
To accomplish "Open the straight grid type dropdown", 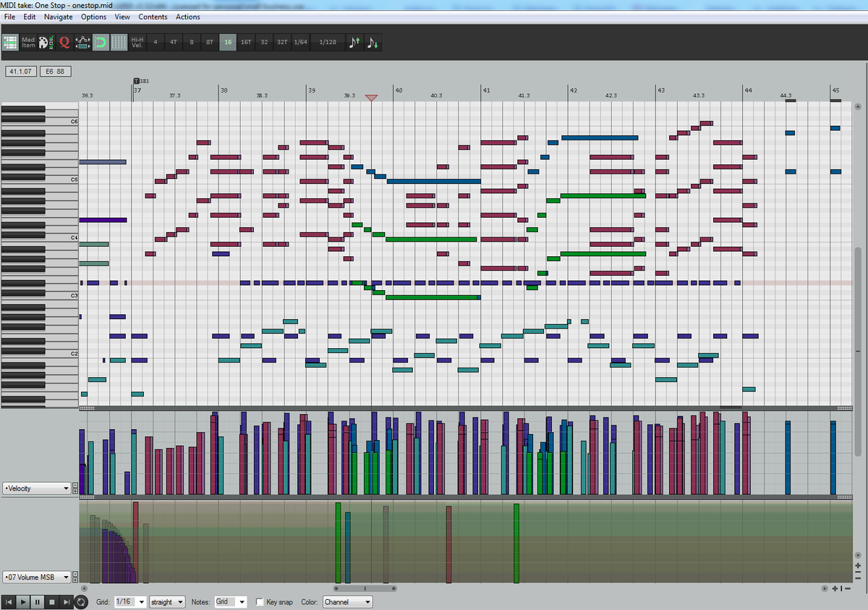I will point(166,601).
